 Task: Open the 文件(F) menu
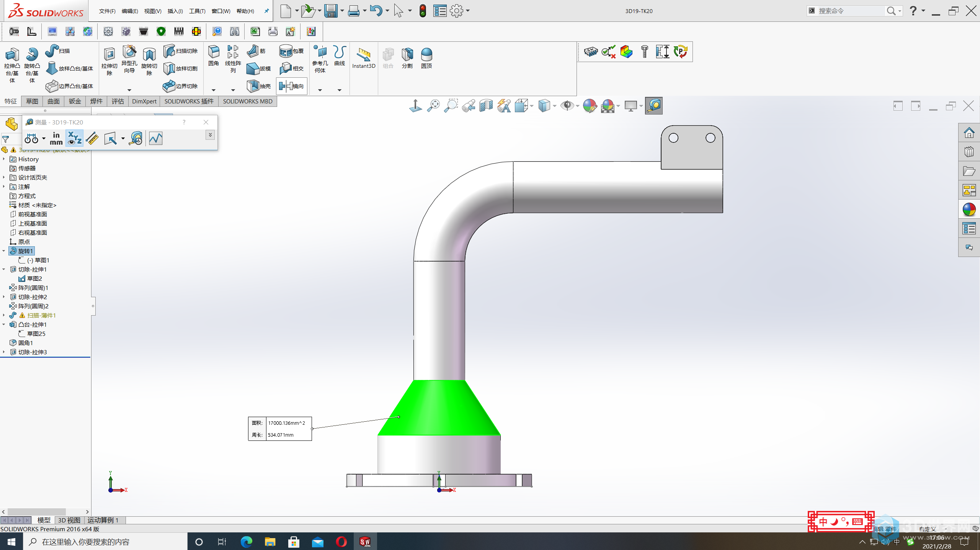pos(107,11)
